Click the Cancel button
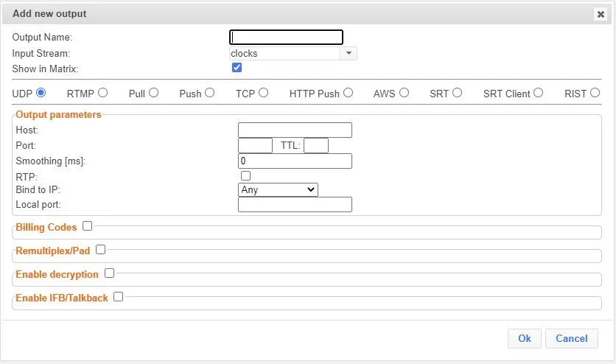 (572, 338)
